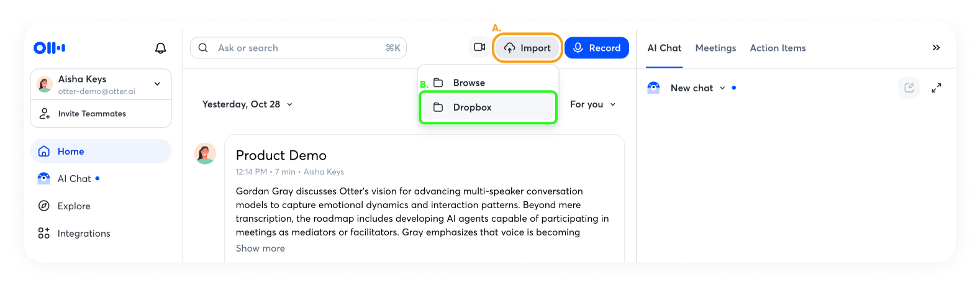The image size is (980, 287).
Task: Expand chat panel to full screen
Action: pos(937,88)
